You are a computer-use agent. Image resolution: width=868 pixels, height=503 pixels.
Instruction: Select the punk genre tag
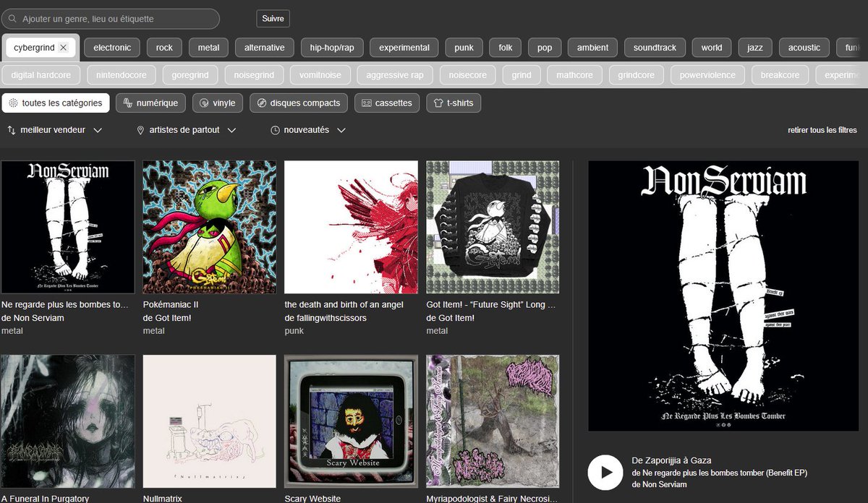coord(464,48)
